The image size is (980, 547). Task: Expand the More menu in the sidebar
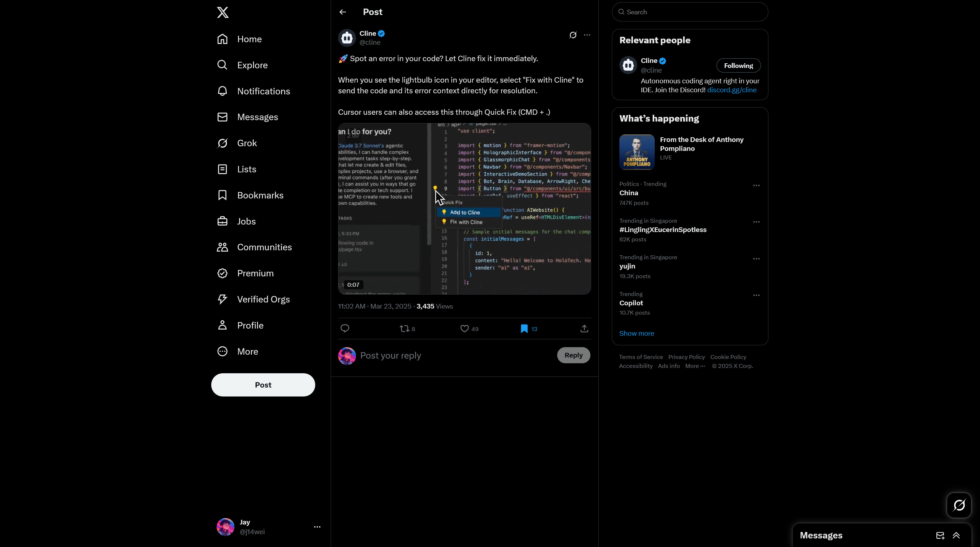(x=238, y=352)
